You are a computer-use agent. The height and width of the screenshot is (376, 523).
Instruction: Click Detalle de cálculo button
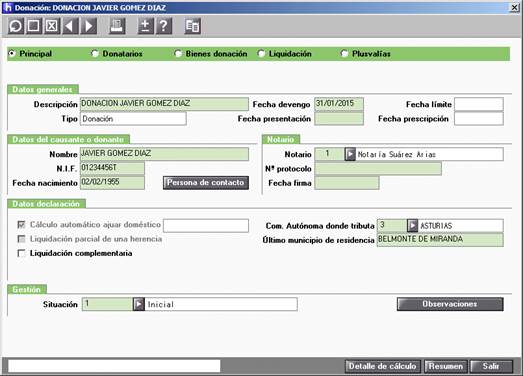pos(383,366)
